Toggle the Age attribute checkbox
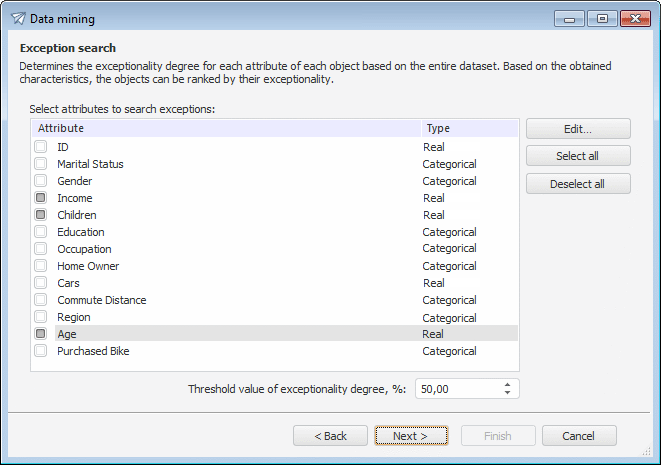The height and width of the screenshot is (465, 661). pyautogui.click(x=41, y=334)
